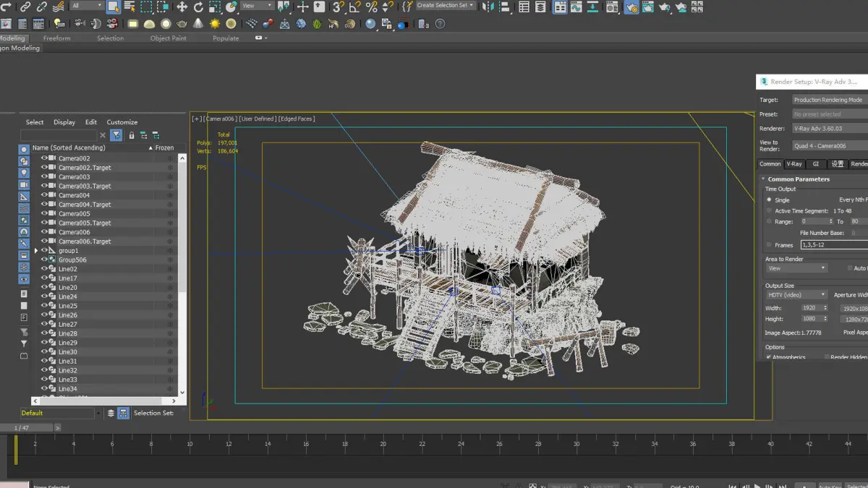Viewport: 868px width, 488px height.
Task: Open the Freeform ribbon tab
Action: coord(56,38)
